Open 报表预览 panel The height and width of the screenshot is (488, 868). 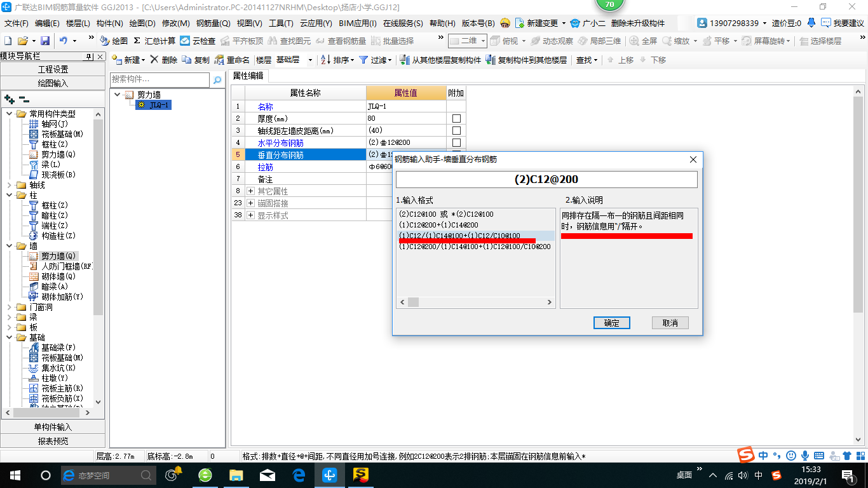pyautogui.click(x=53, y=441)
